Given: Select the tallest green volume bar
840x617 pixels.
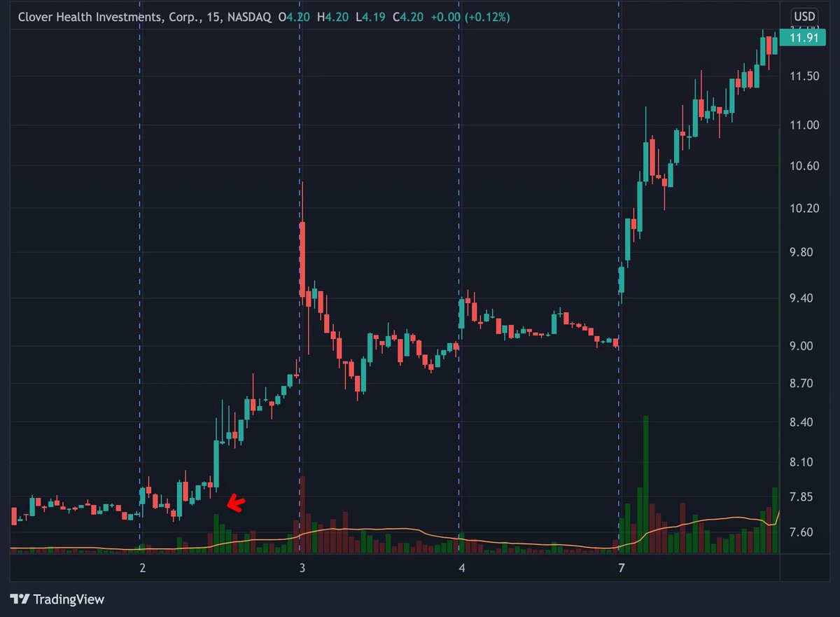Looking at the screenshot, I should pyautogui.click(x=645, y=483).
